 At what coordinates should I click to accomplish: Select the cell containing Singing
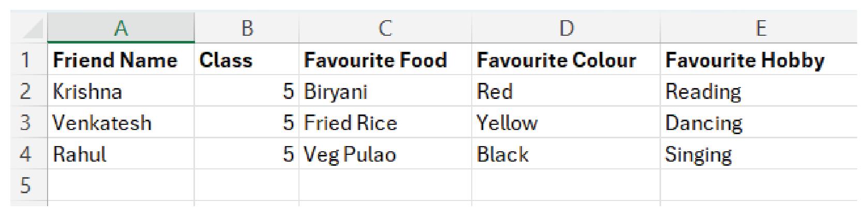pos(698,154)
